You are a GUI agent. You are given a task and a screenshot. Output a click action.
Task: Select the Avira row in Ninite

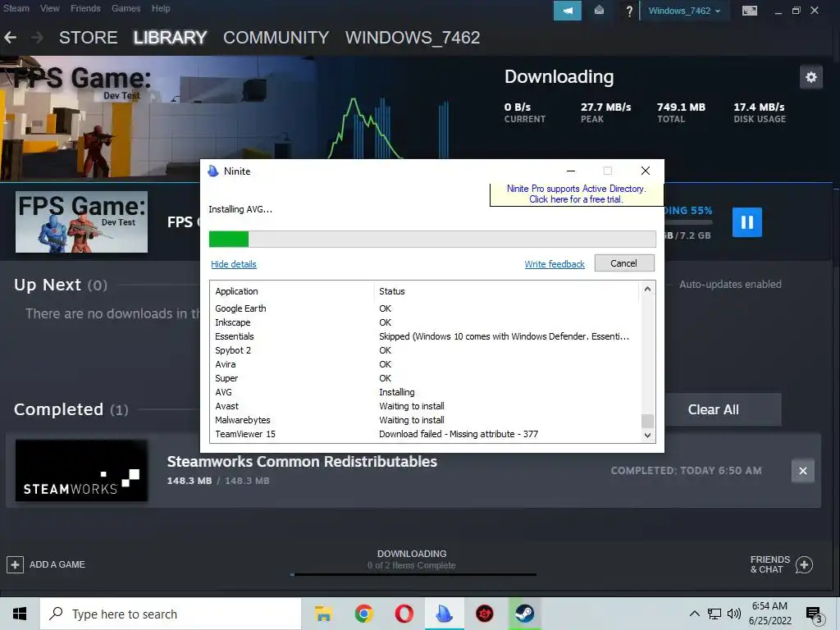point(426,364)
